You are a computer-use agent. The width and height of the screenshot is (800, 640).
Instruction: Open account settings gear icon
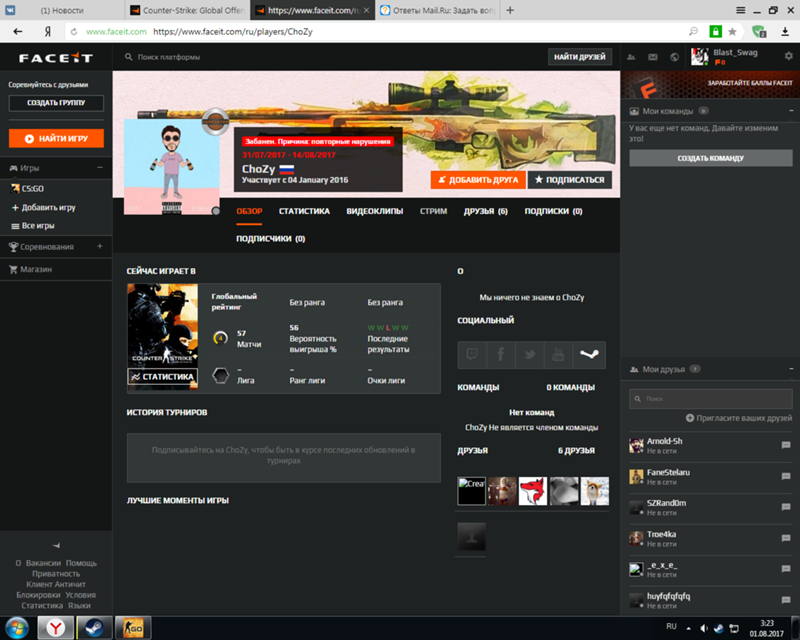pyautogui.click(x=788, y=57)
